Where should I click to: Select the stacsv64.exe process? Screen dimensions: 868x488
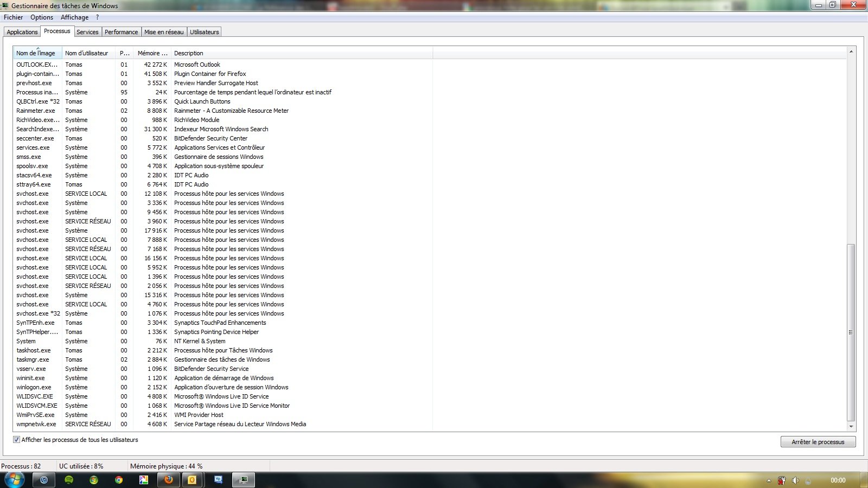click(x=223, y=175)
